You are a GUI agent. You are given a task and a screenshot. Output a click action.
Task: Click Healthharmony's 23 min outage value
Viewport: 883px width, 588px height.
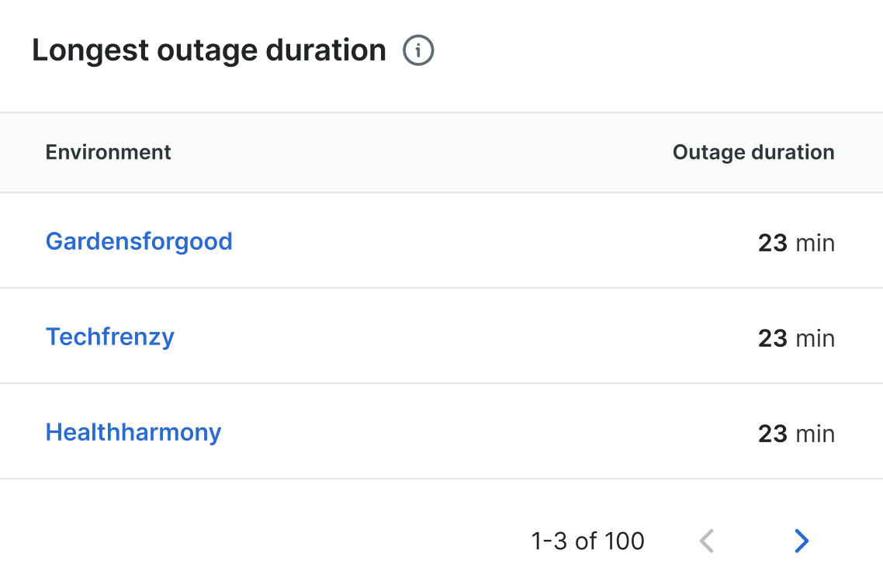pos(795,434)
